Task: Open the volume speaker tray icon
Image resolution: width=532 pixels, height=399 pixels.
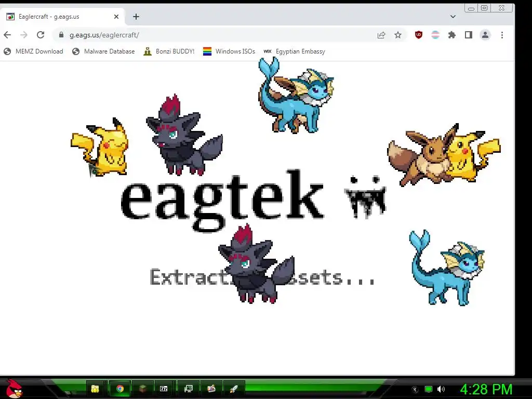Action: tap(441, 390)
